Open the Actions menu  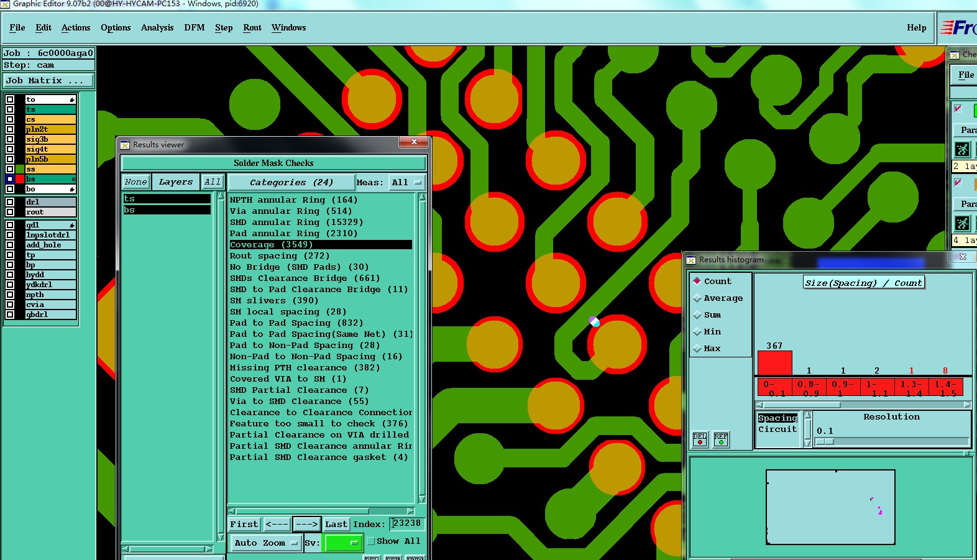[x=76, y=27]
